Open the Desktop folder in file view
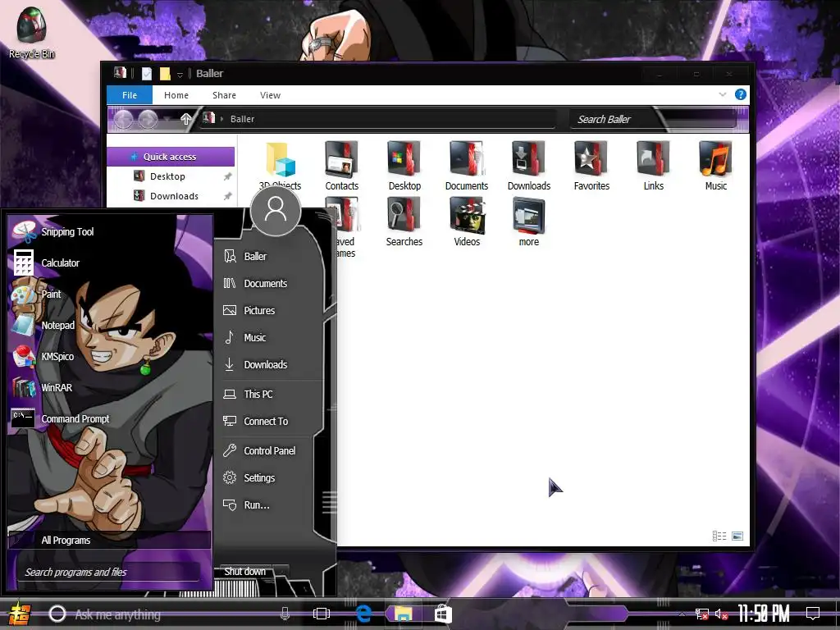 tap(404, 166)
